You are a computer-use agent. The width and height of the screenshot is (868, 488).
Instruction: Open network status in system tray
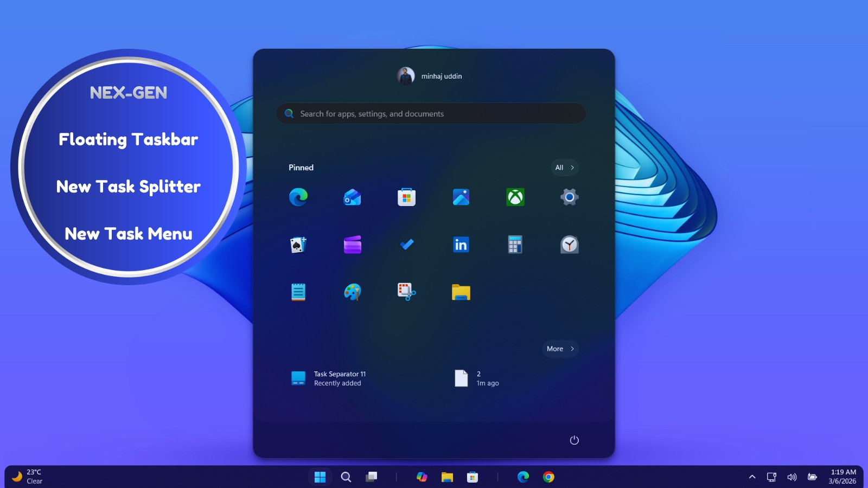(x=771, y=477)
